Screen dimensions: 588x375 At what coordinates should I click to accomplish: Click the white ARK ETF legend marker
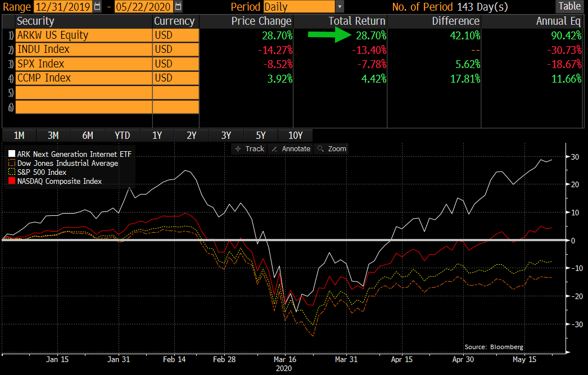pyautogui.click(x=11, y=154)
